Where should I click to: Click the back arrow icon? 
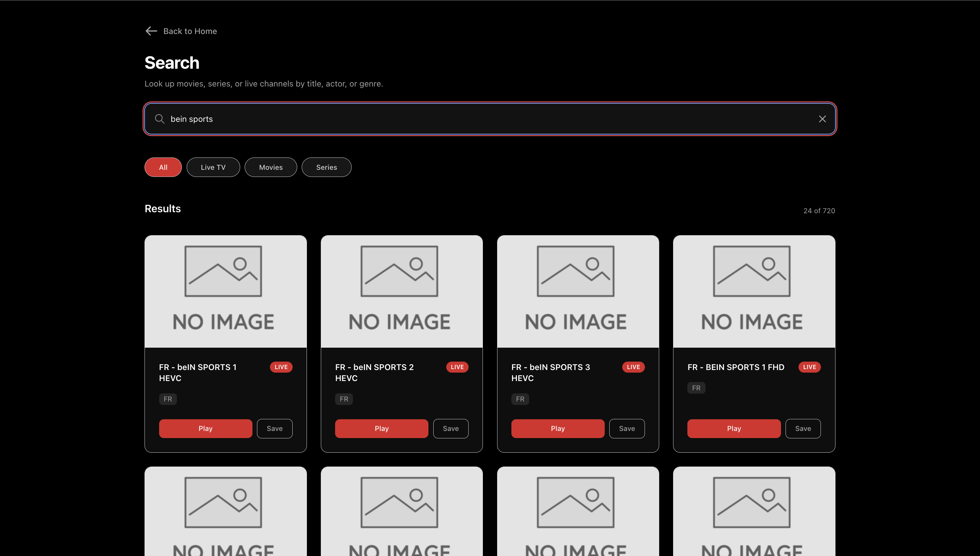(151, 31)
